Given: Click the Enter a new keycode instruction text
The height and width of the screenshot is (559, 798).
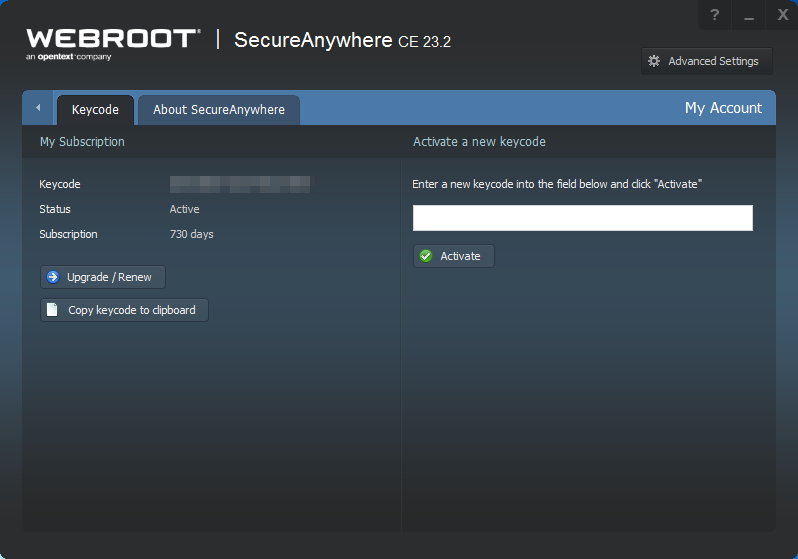Looking at the screenshot, I should point(557,184).
